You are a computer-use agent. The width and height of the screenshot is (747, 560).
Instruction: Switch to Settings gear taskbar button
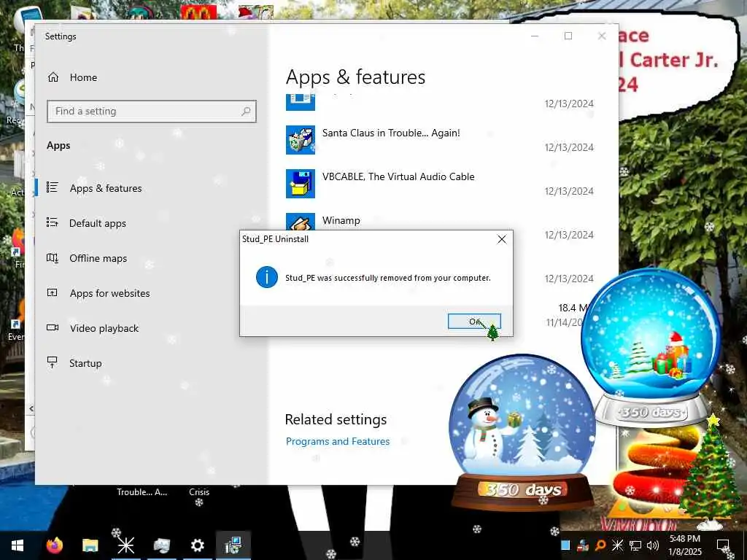click(x=197, y=545)
